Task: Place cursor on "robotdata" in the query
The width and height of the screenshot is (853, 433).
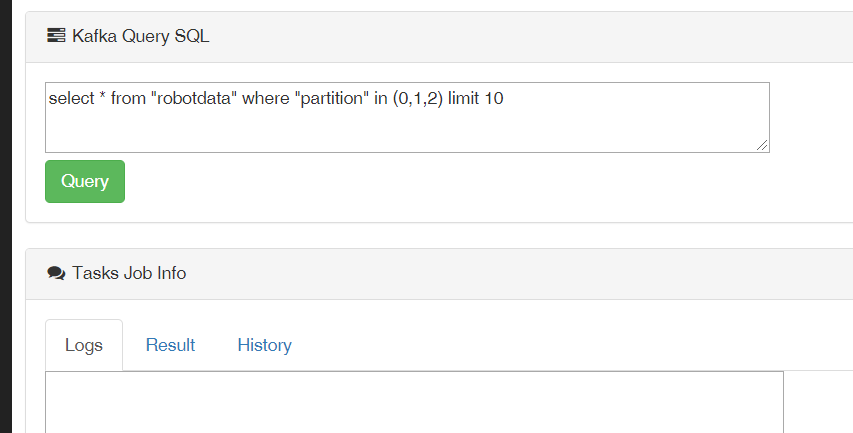Action: [194, 98]
